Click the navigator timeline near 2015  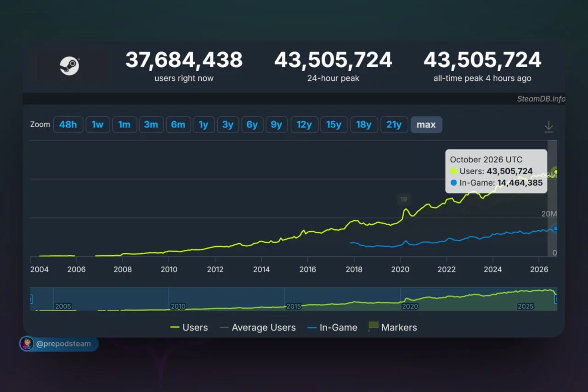click(x=293, y=306)
